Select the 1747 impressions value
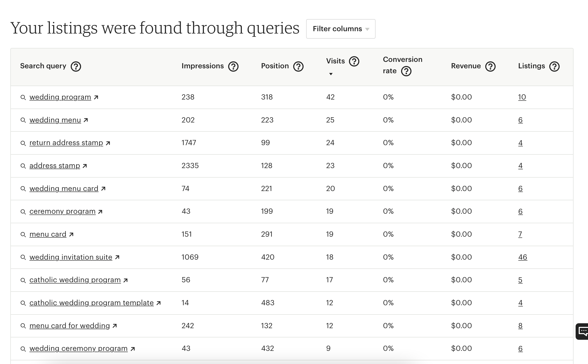The image size is (588, 364). pyautogui.click(x=189, y=143)
